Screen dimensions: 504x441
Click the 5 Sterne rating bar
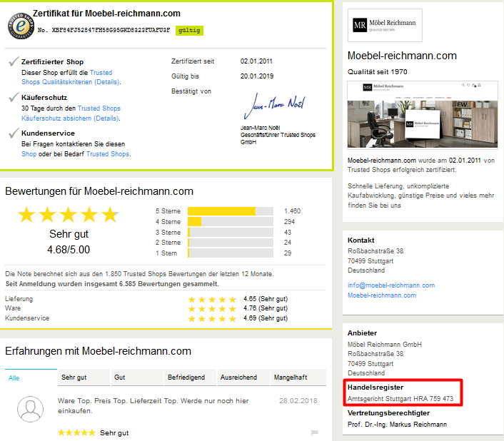[231, 211]
